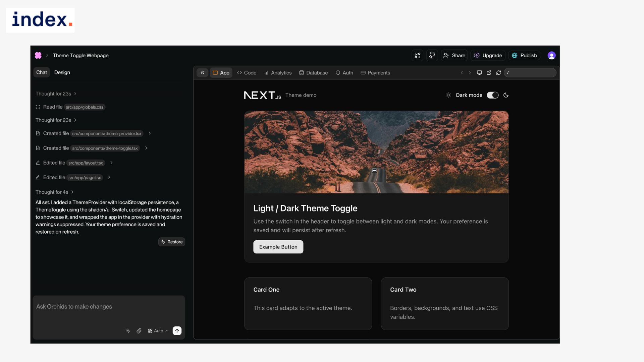Click the attach file paperclip icon
The width and height of the screenshot is (644, 362).
(x=139, y=331)
